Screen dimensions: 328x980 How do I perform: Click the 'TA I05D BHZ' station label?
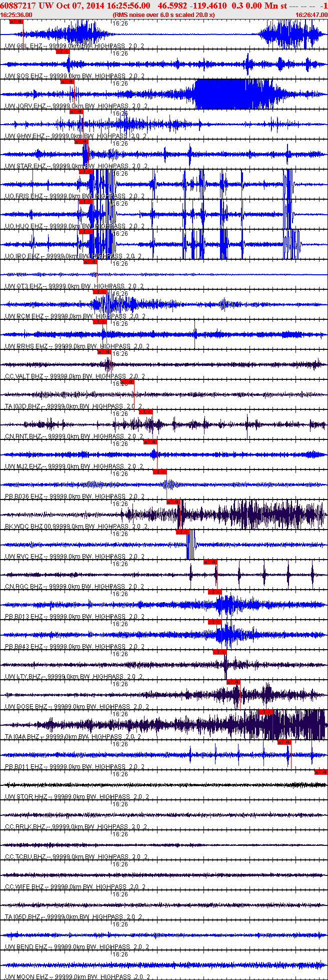coord(23,917)
